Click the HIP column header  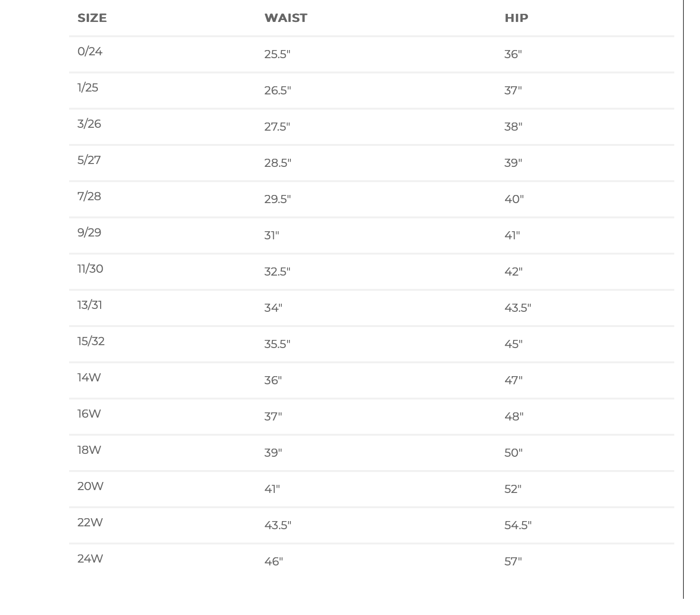click(516, 18)
